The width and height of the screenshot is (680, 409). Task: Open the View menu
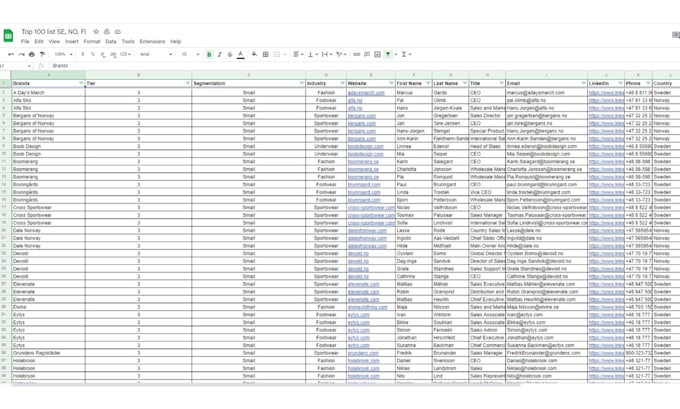tap(54, 42)
